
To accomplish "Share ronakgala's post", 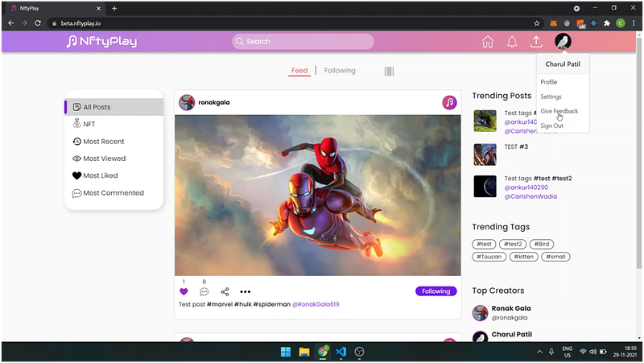I will 225,291.
